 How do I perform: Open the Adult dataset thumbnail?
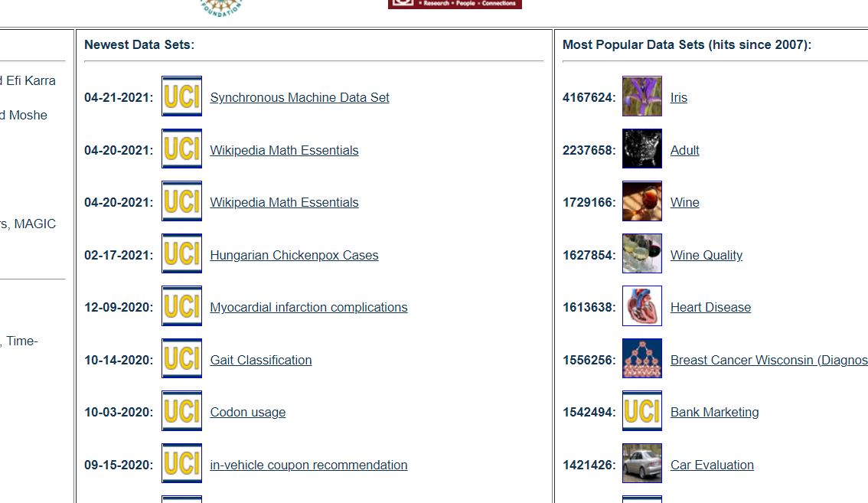[642, 149]
